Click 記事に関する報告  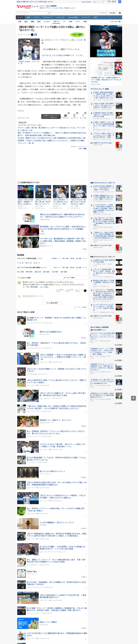pyautogui.click(x=24, y=118)
